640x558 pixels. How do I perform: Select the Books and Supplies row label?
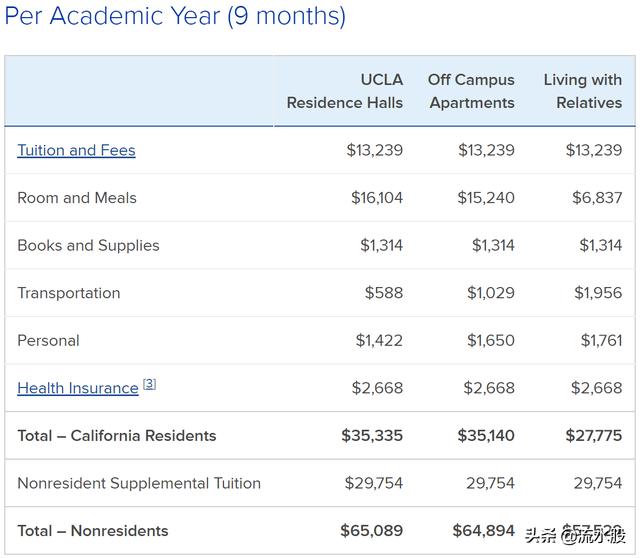pos(89,245)
